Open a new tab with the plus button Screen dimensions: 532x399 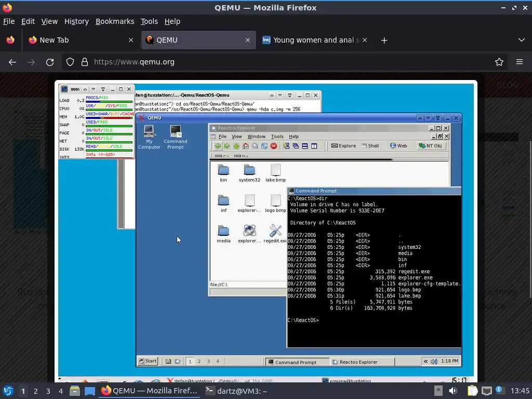(x=384, y=41)
